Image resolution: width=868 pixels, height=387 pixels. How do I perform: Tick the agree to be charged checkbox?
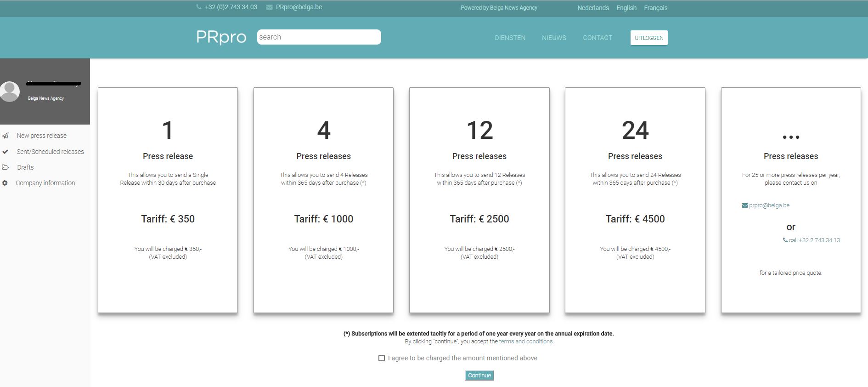click(x=382, y=358)
